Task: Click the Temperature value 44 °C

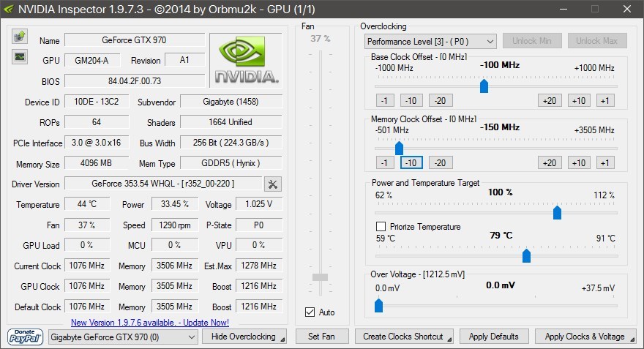Action: 87,204
